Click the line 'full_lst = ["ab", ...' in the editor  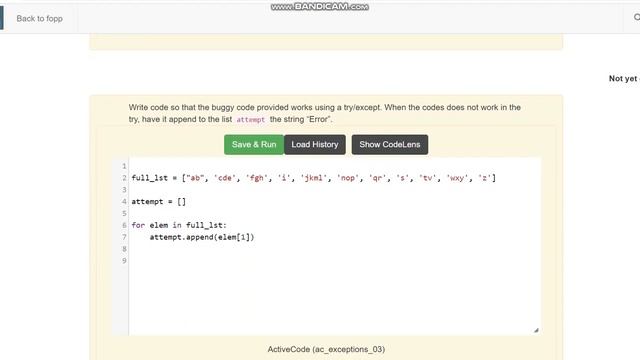point(313,178)
